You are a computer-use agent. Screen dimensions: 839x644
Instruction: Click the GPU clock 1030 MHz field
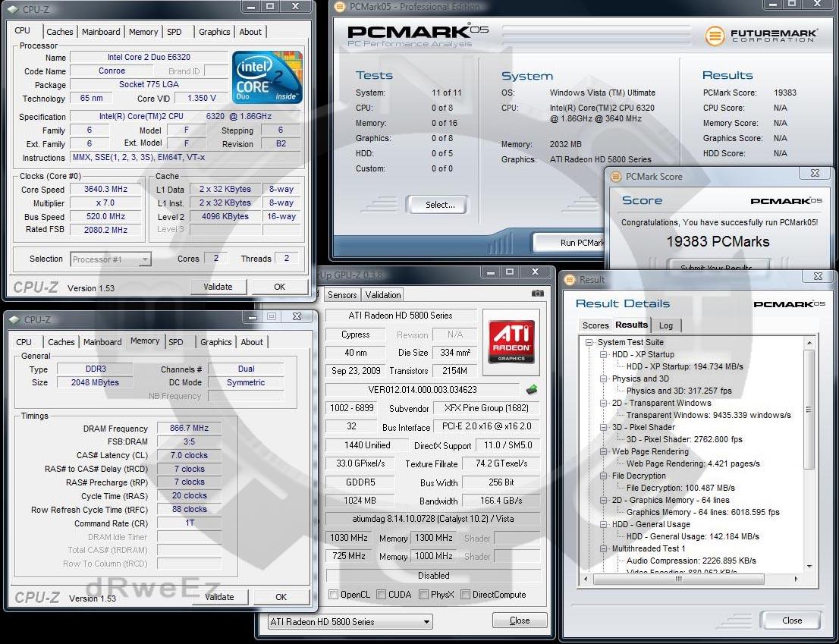[349, 538]
